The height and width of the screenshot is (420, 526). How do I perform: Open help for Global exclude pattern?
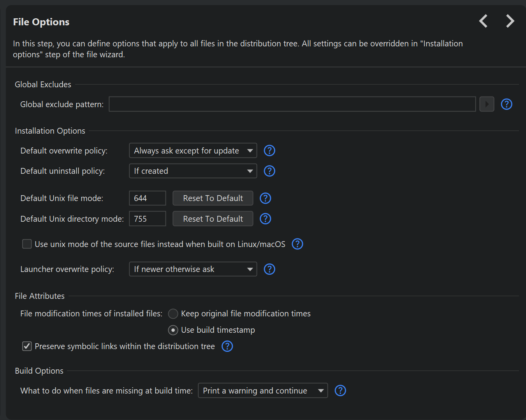[x=506, y=104]
